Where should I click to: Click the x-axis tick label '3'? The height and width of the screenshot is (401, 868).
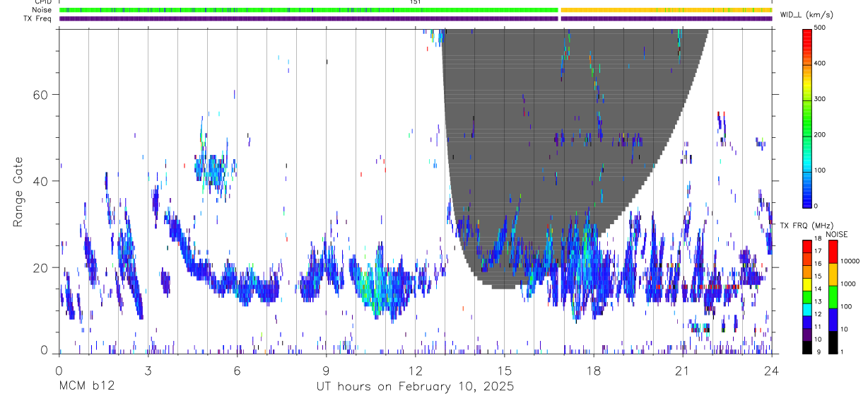point(148,371)
